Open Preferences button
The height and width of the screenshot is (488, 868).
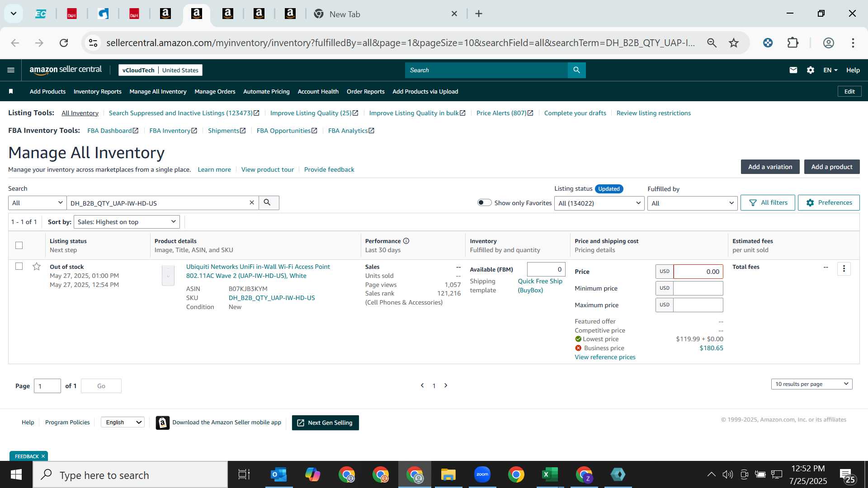[829, 203]
